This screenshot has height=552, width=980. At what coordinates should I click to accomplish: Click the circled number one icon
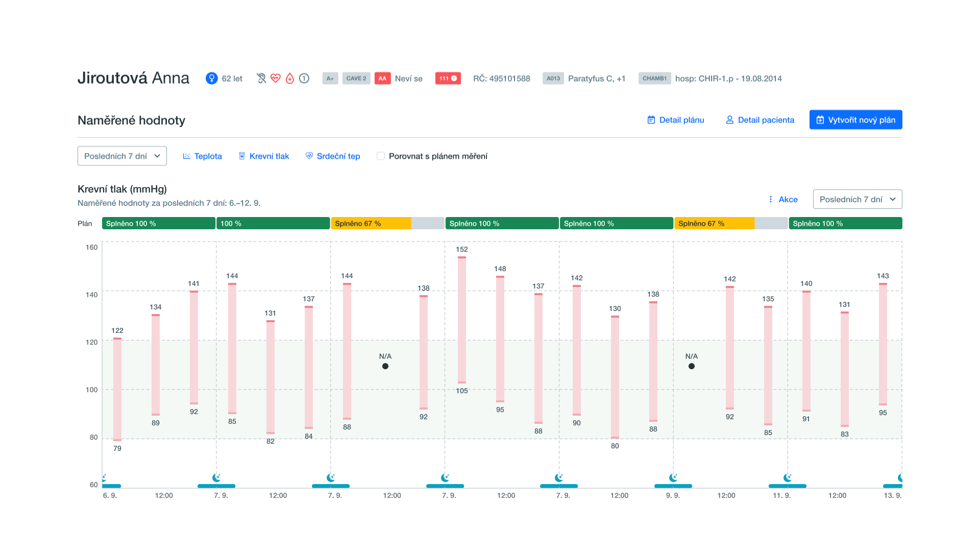[x=304, y=78]
